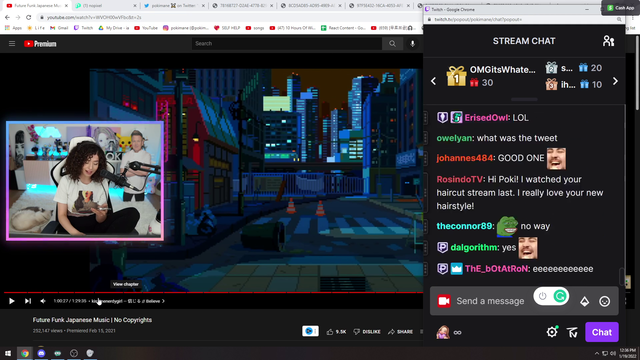The height and width of the screenshot is (360, 640).
Task: Close the nopixel tab
Action: point(135,6)
